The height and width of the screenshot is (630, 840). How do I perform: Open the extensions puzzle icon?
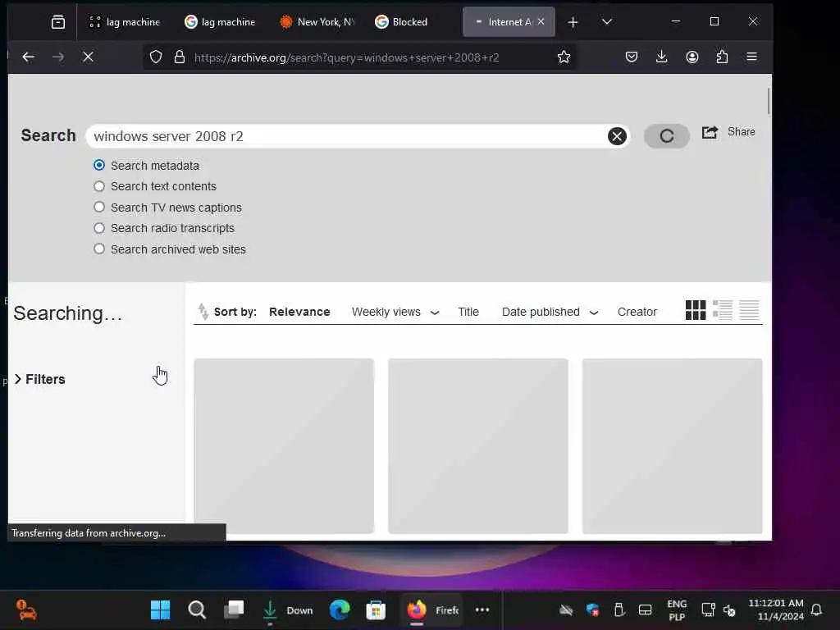(722, 57)
